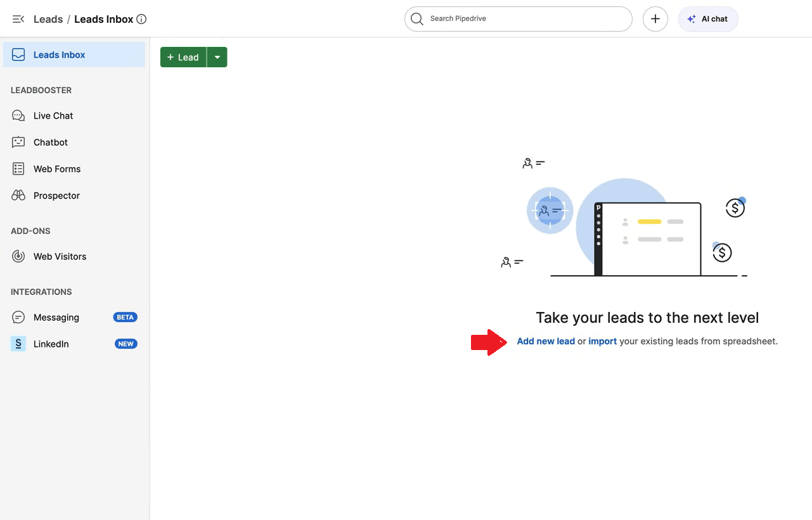Click the LinkedIn integration icon
The height and width of the screenshot is (520, 812).
[18, 344]
